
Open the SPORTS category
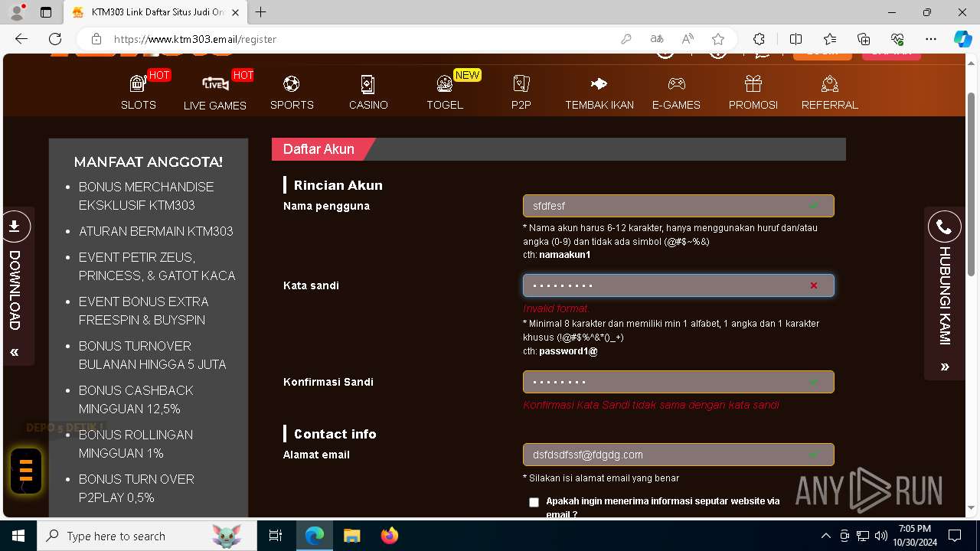click(292, 93)
